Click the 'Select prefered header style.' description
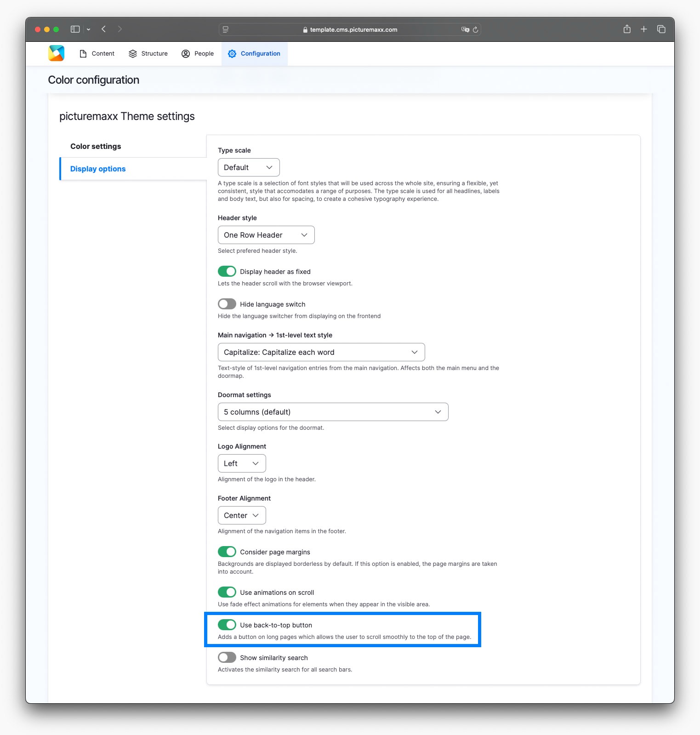The height and width of the screenshot is (735, 700). point(257,251)
